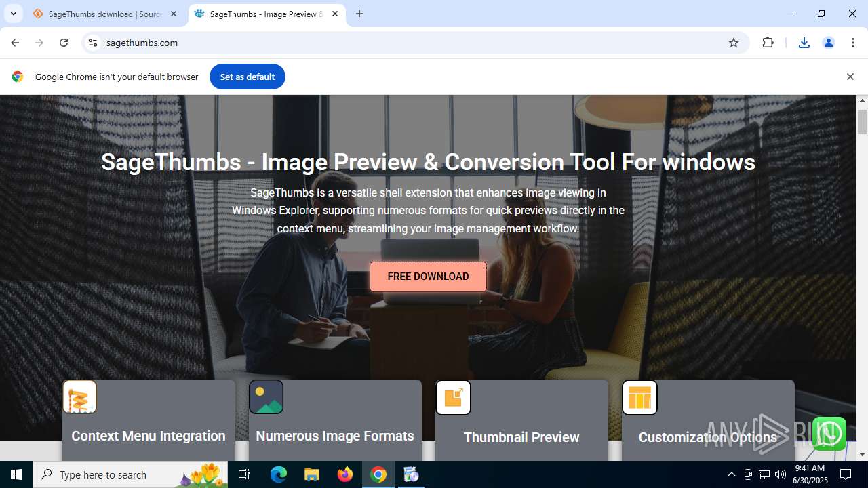868x488 pixels.
Task: Select the Google Chrome taskbar icon
Action: [378, 474]
